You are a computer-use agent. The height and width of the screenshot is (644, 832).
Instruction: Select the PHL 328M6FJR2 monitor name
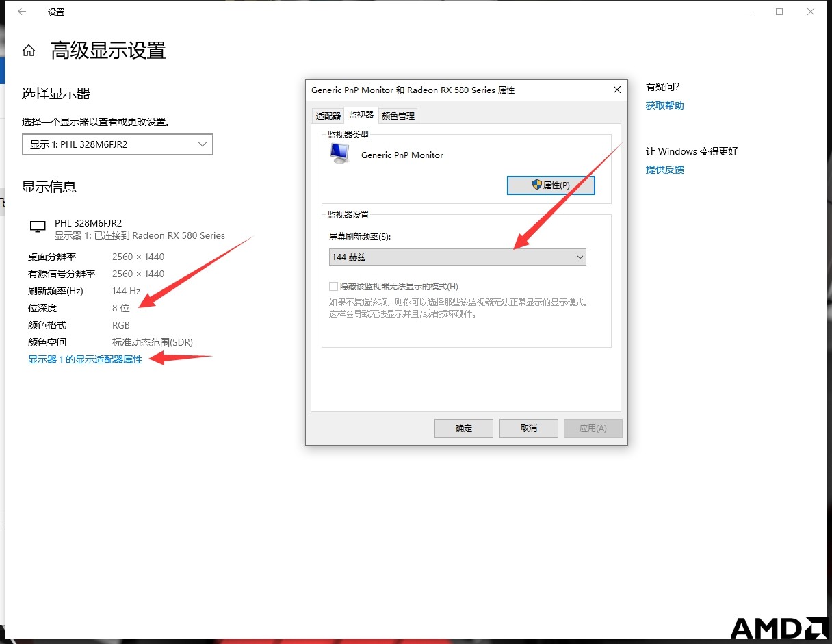coord(88,223)
